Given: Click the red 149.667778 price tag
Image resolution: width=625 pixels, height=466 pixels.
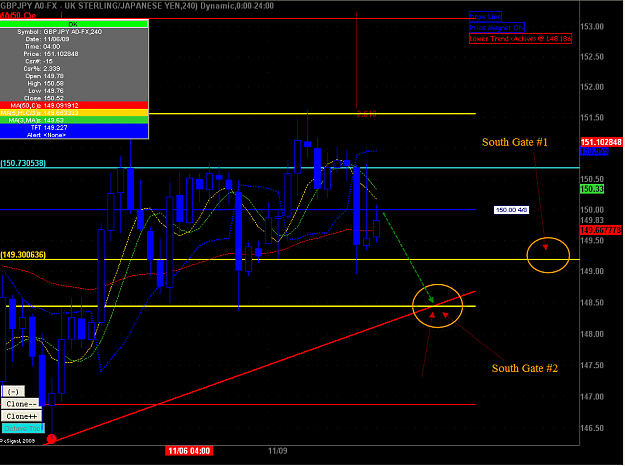Looking at the screenshot, I should coord(601,230).
